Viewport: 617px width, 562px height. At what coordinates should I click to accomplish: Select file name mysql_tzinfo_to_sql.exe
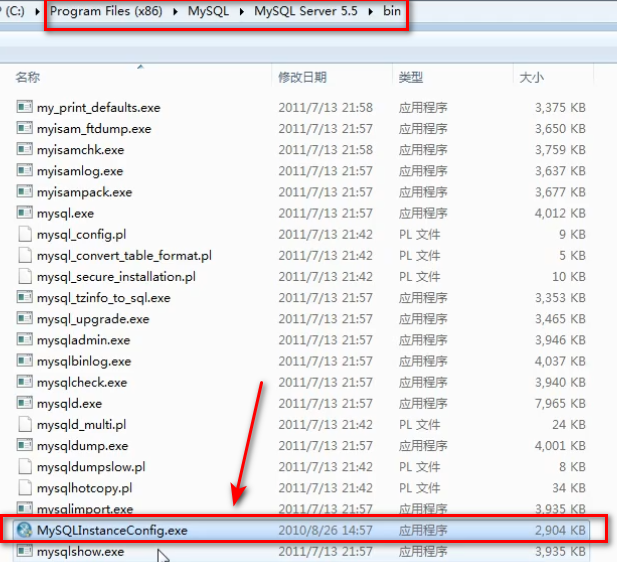pyautogui.click(x=104, y=298)
